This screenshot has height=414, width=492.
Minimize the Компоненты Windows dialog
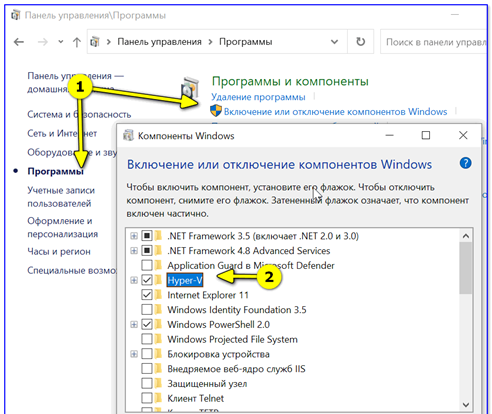(x=389, y=135)
